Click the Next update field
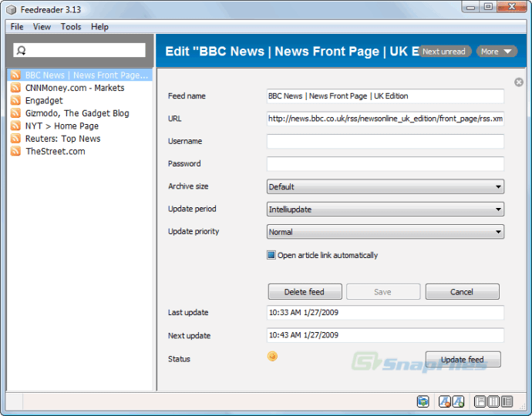Screen dimensions: 532x416 click(386, 335)
